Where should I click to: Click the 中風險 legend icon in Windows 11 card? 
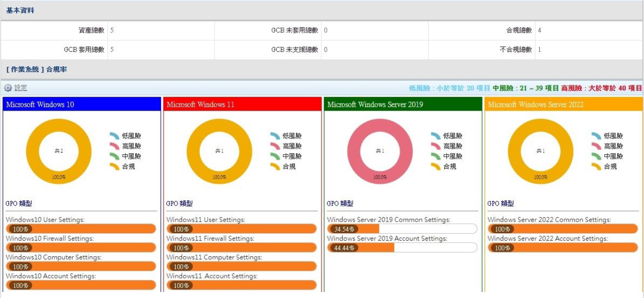(x=275, y=156)
